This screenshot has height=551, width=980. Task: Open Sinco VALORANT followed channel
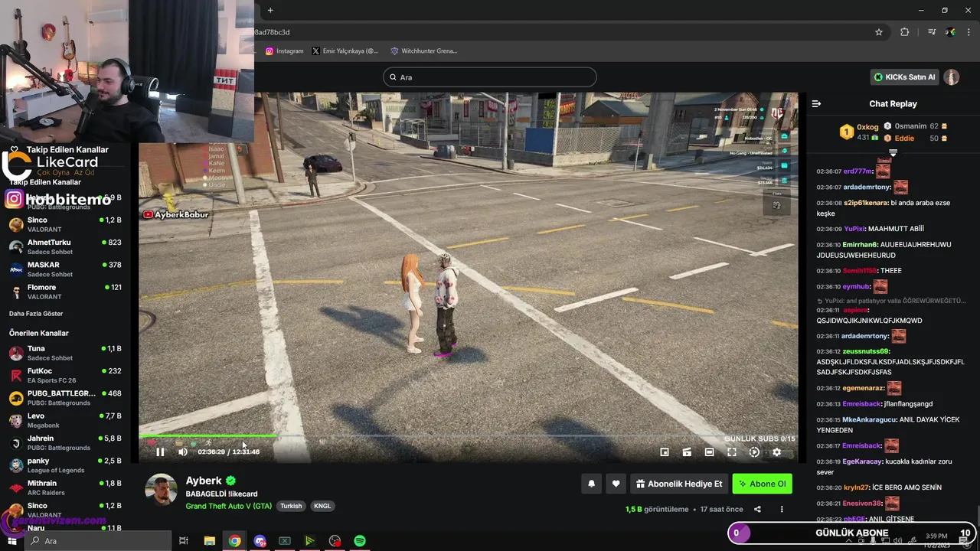pyautogui.click(x=65, y=224)
